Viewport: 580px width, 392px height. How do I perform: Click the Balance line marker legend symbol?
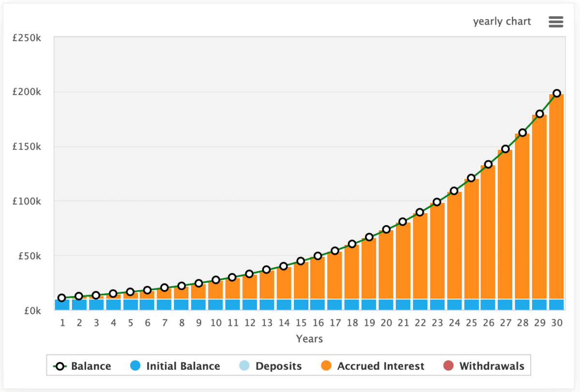coord(60,366)
